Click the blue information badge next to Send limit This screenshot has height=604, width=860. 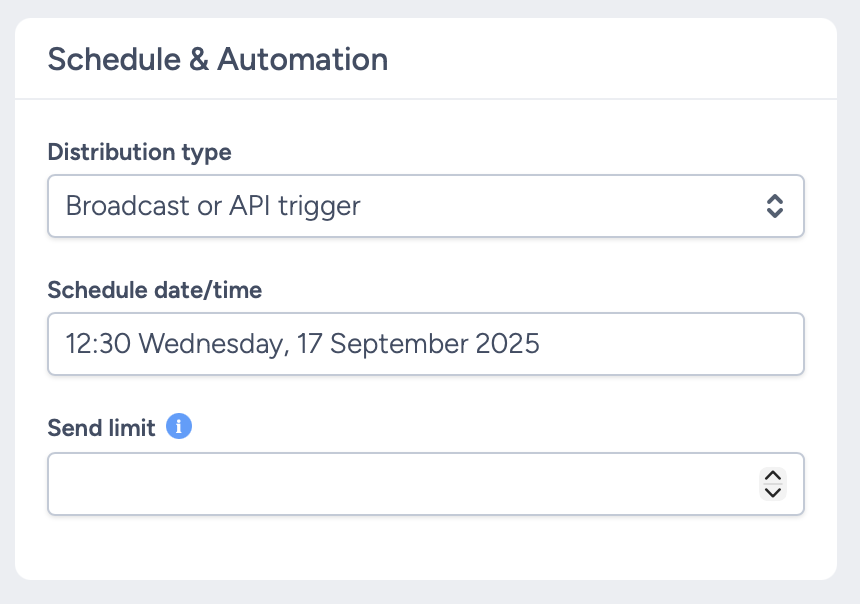click(178, 426)
